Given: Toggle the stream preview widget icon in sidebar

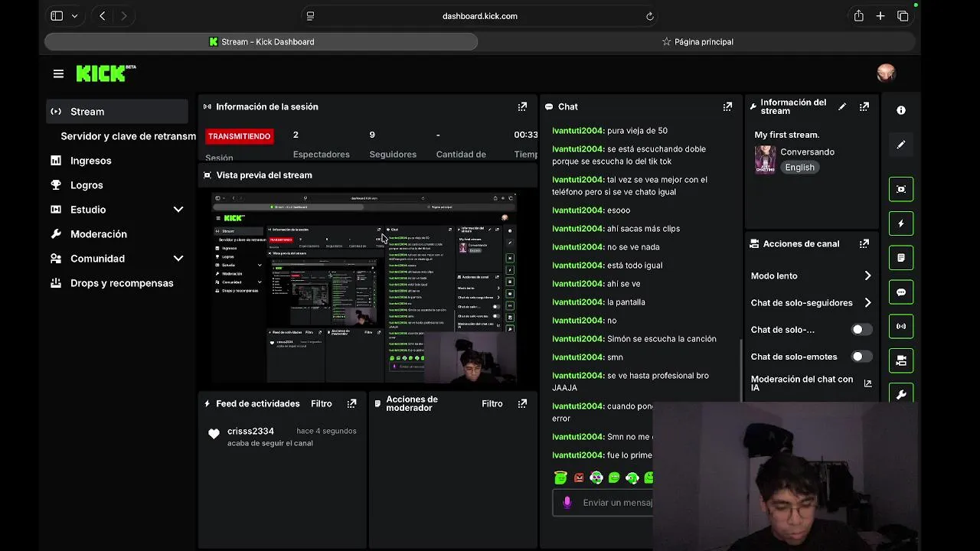Looking at the screenshot, I should pos(901,189).
